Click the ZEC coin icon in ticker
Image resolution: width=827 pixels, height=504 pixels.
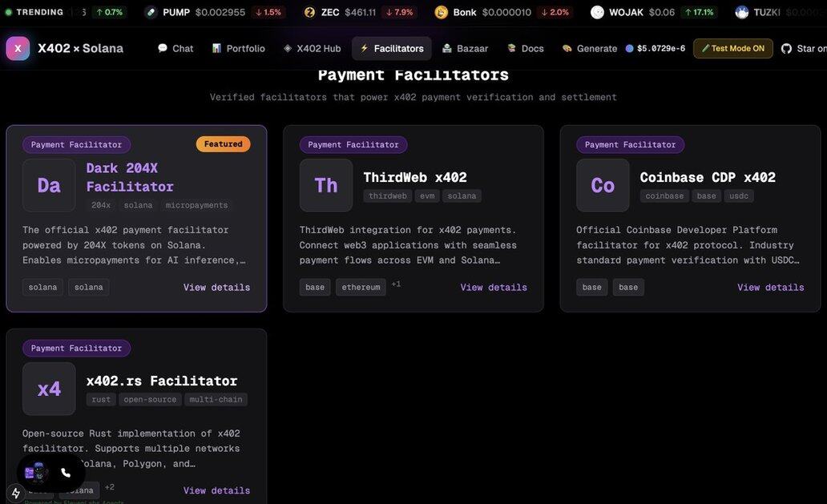(309, 12)
